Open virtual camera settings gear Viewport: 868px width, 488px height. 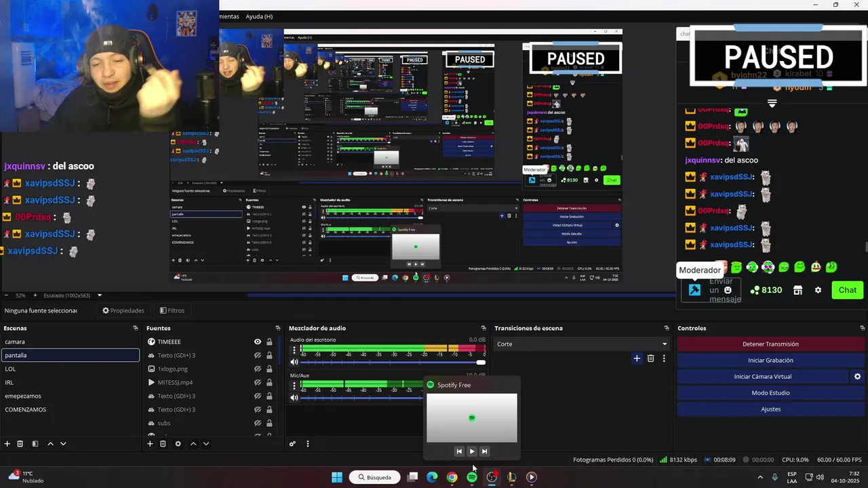pyautogui.click(x=857, y=377)
